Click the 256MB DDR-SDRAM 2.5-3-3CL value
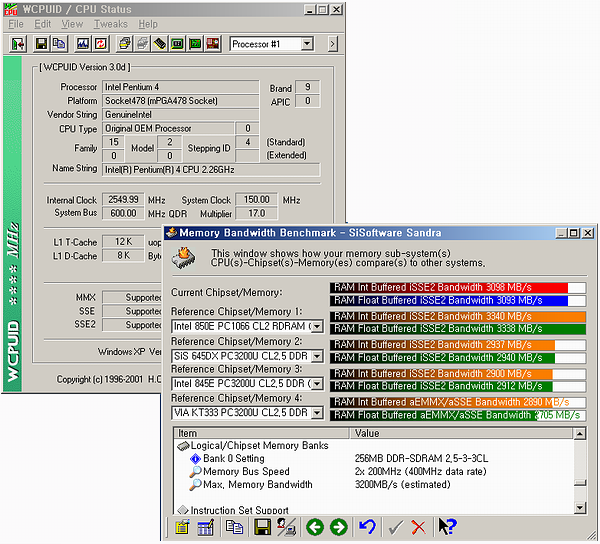Screen dimensions: 600x544 (421, 458)
